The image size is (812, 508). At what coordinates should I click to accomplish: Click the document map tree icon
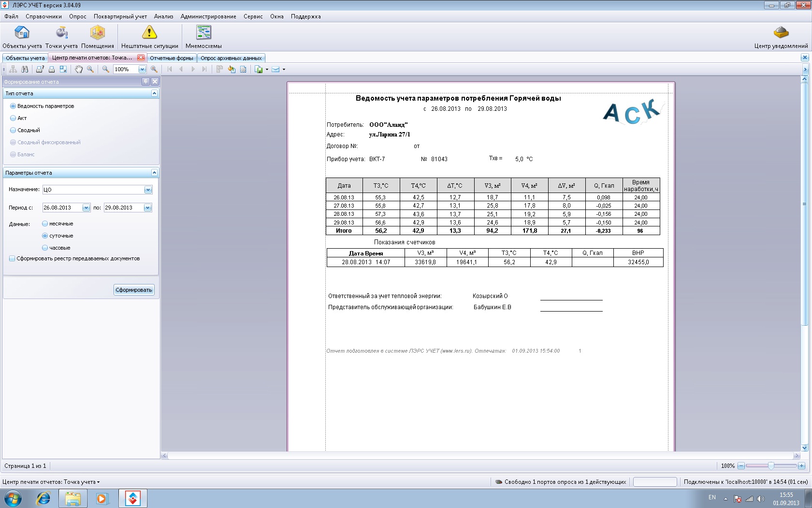coord(13,69)
